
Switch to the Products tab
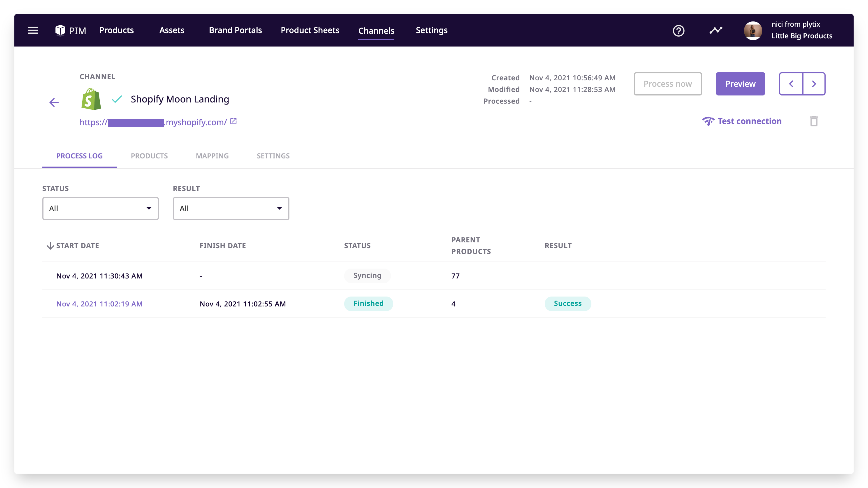(149, 156)
